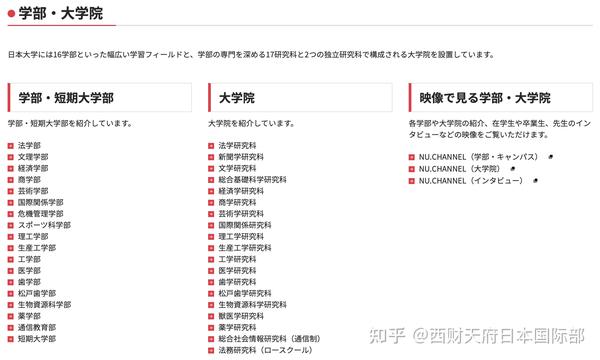Click the red bullet icon beside スポーツ科学部
The width and height of the screenshot is (600, 360).
[x=11, y=225]
